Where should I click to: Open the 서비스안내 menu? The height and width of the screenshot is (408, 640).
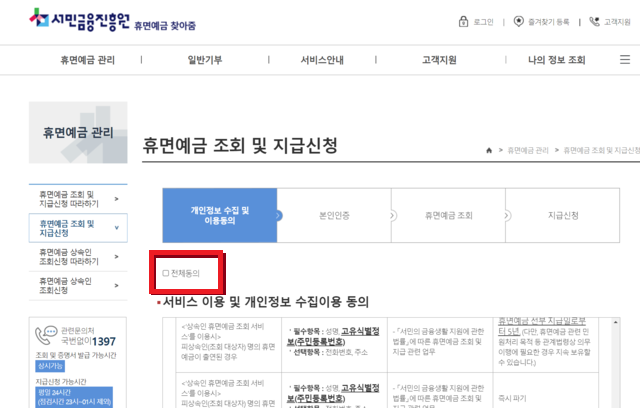point(322,60)
